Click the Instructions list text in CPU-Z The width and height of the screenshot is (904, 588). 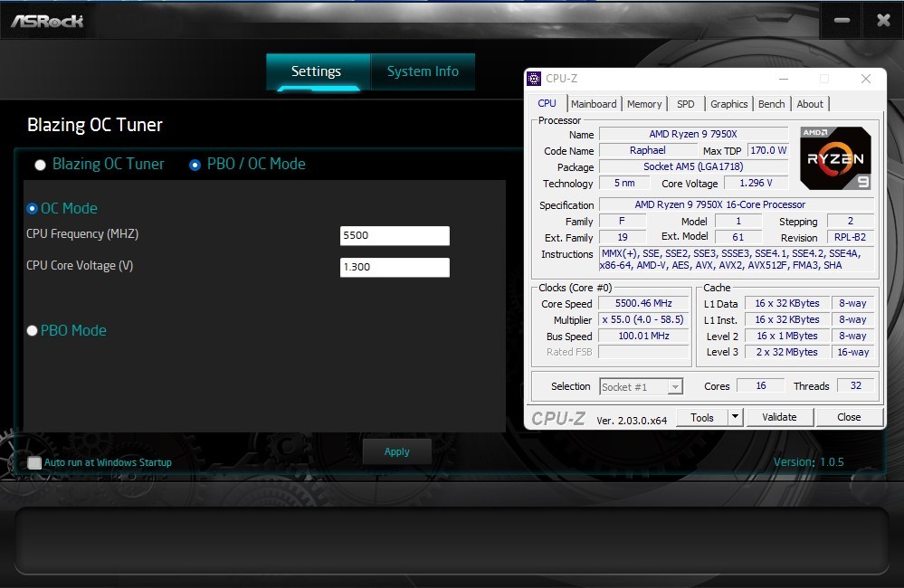coord(737,260)
